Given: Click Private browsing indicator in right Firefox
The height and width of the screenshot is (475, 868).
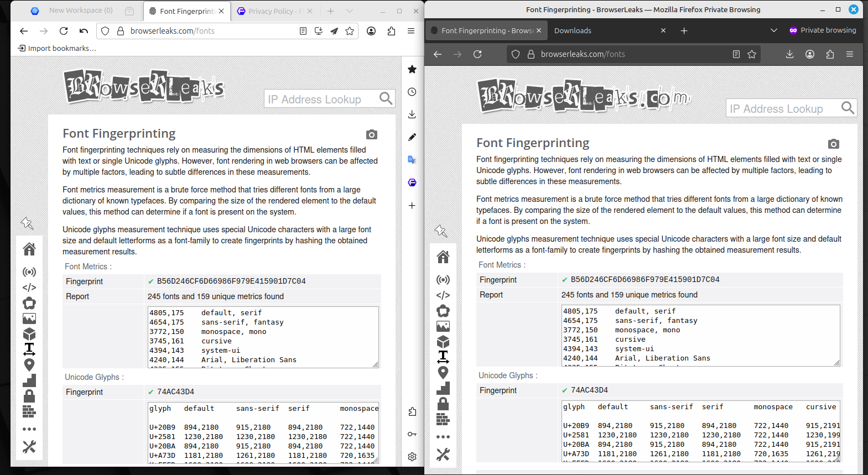Looking at the screenshot, I should tap(823, 30).
